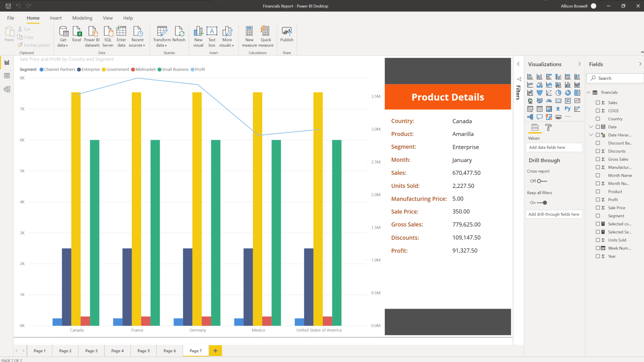Switch to Page 3 tab
The image size is (644, 362).
(91, 351)
